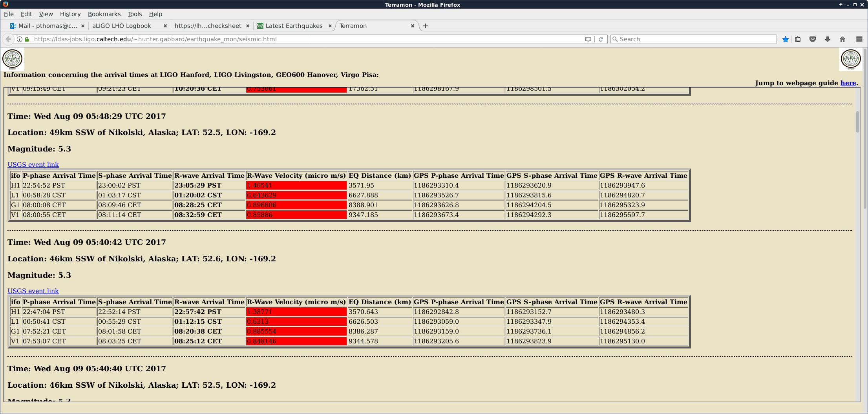
Task: Click the R-Wave Velocity header in first table
Action: pyautogui.click(x=296, y=176)
